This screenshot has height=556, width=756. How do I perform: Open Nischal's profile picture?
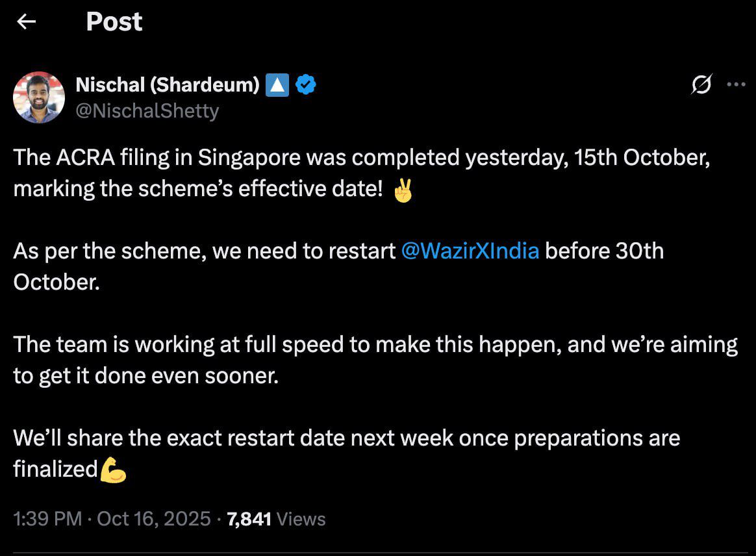point(39,97)
